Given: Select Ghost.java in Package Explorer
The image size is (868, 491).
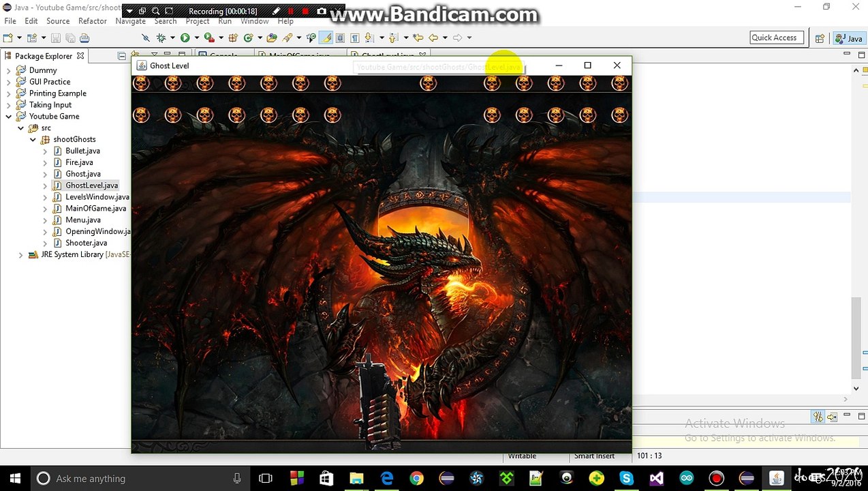Looking at the screenshot, I should pos(83,174).
